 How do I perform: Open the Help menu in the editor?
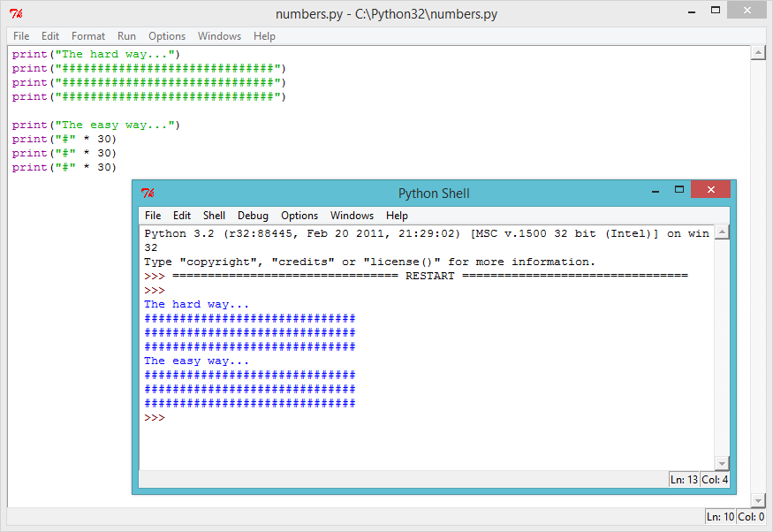point(263,36)
